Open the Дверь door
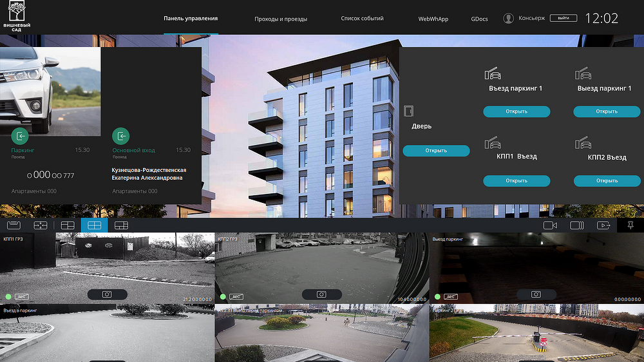Image resolution: width=644 pixels, height=362 pixels. [x=436, y=151]
